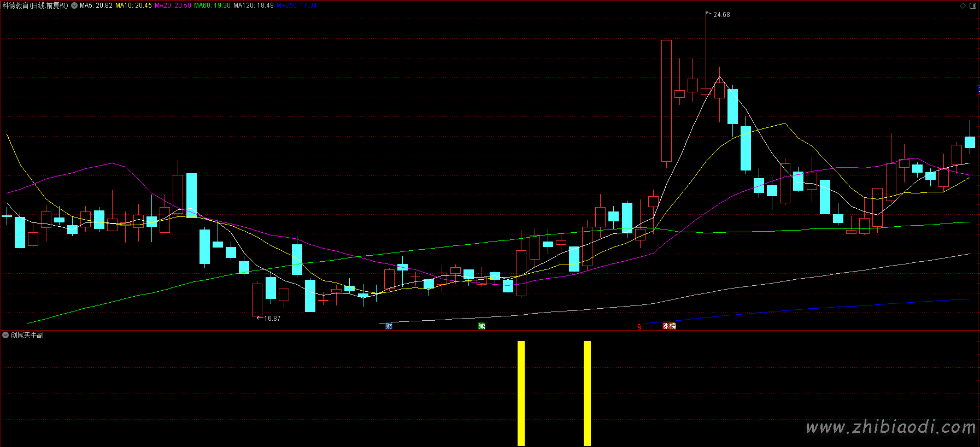The height and width of the screenshot is (447, 980).
Task: Expand the 创尾买牛副 indicator dropdown arrow
Action: pyautogui.click(x=5, y=335)
